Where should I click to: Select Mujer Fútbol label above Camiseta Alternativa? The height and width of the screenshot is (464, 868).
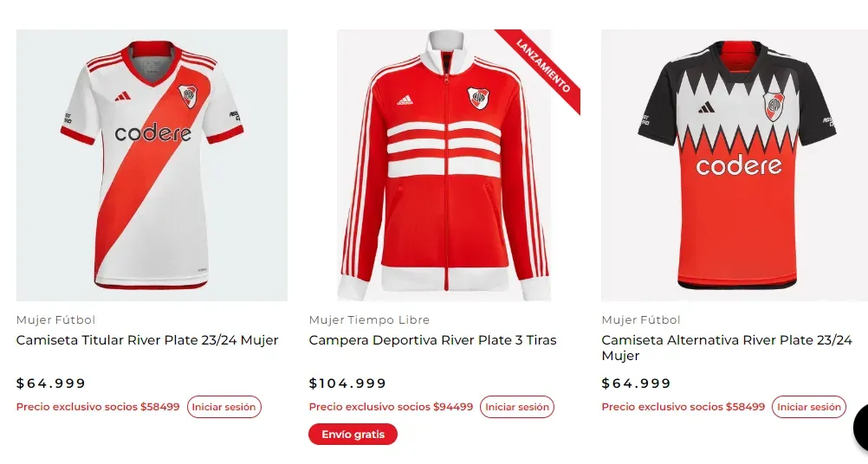tap(641, 320)
